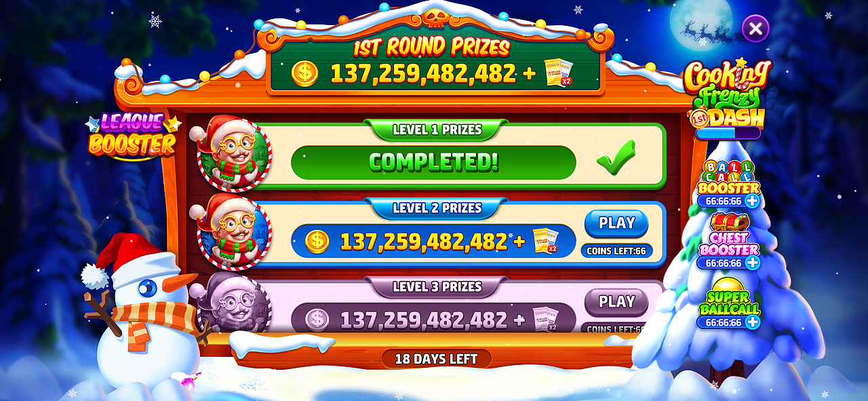Close the prizes popup with X
The image size is (868, 401).
pyautogui.click(x=755, y=28)
